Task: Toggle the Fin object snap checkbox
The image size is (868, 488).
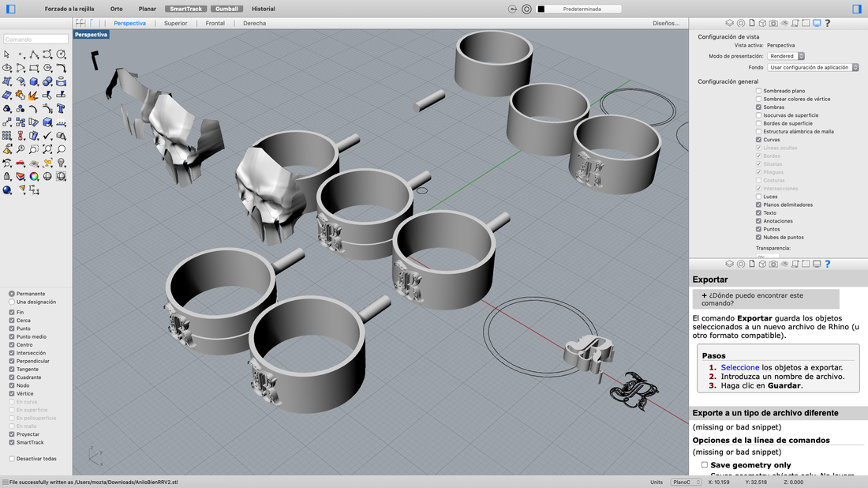Action: tap(12, 313)
